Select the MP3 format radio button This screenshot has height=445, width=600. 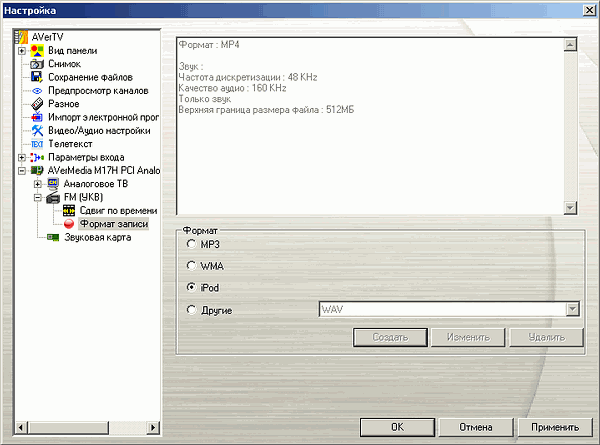192,245
